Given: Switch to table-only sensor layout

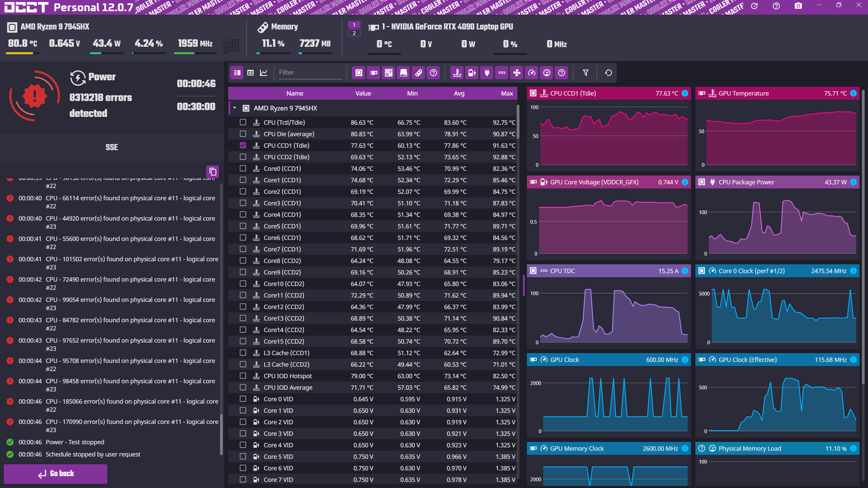Looking at the screenshot, I should [250, 73].
